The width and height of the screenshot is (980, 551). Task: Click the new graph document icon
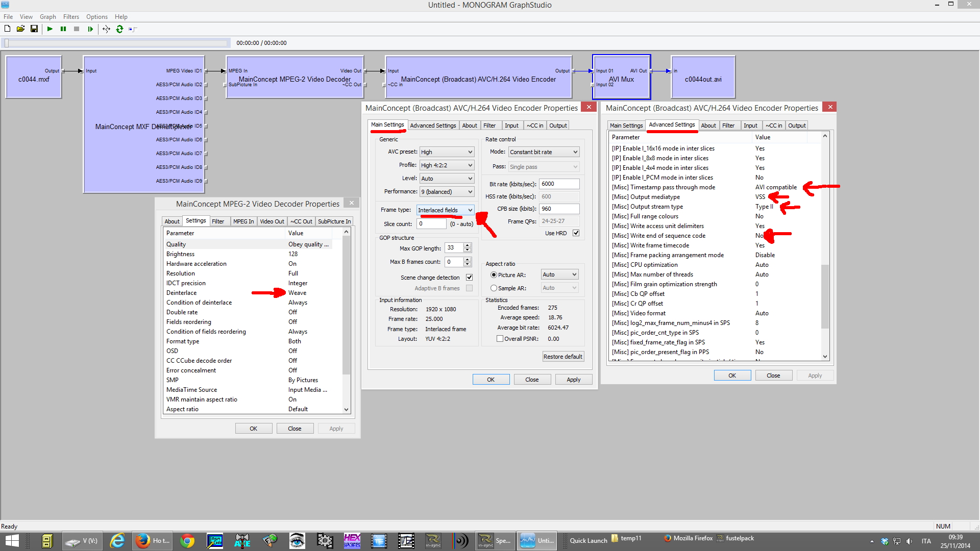coord(7,29)
